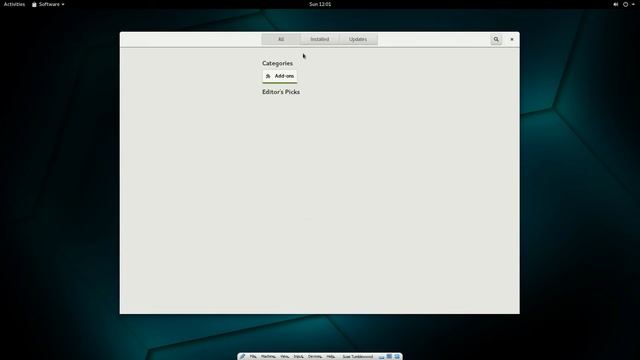Expand the system menu arrow in the top bar
This screenshot has height=360, width=640.
(x=633, y=4)
